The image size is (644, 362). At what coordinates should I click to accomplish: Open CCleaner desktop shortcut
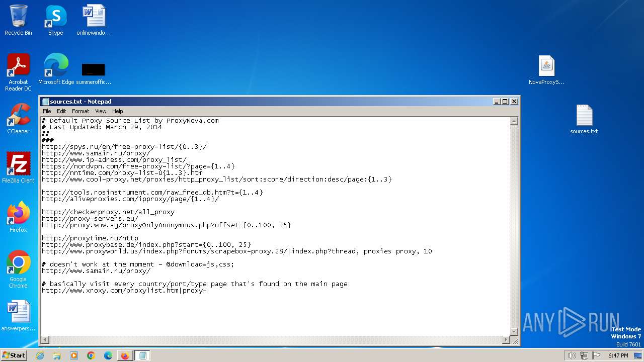18,119
